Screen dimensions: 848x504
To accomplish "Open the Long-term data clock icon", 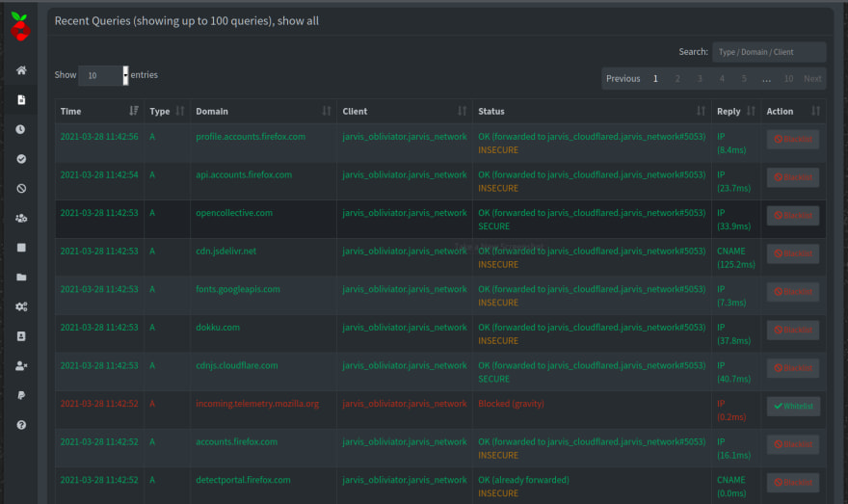I will 20,129.
